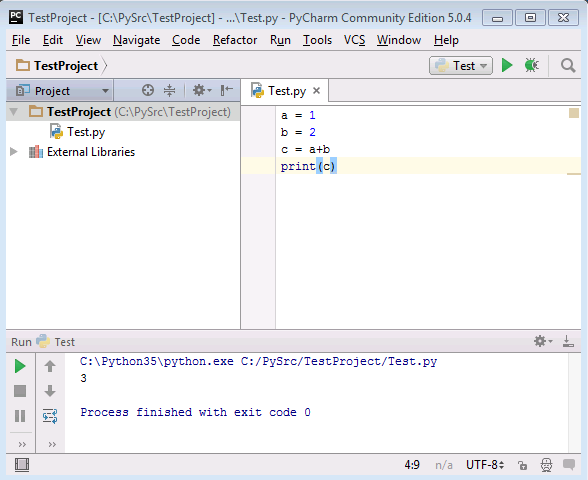Click scroll from source target icon
The image size is (588, 480).
[148, 90]
